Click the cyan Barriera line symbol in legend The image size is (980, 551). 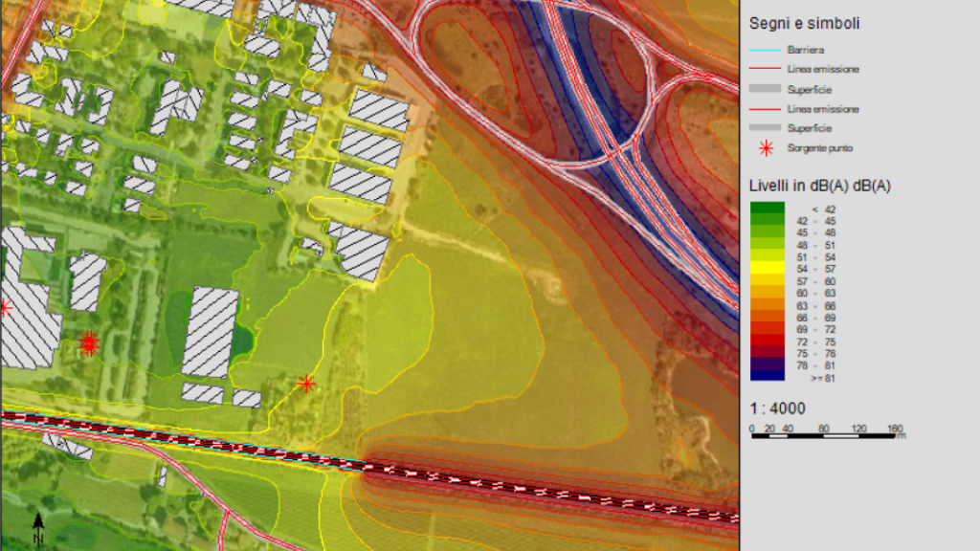(x=767, y=51)
